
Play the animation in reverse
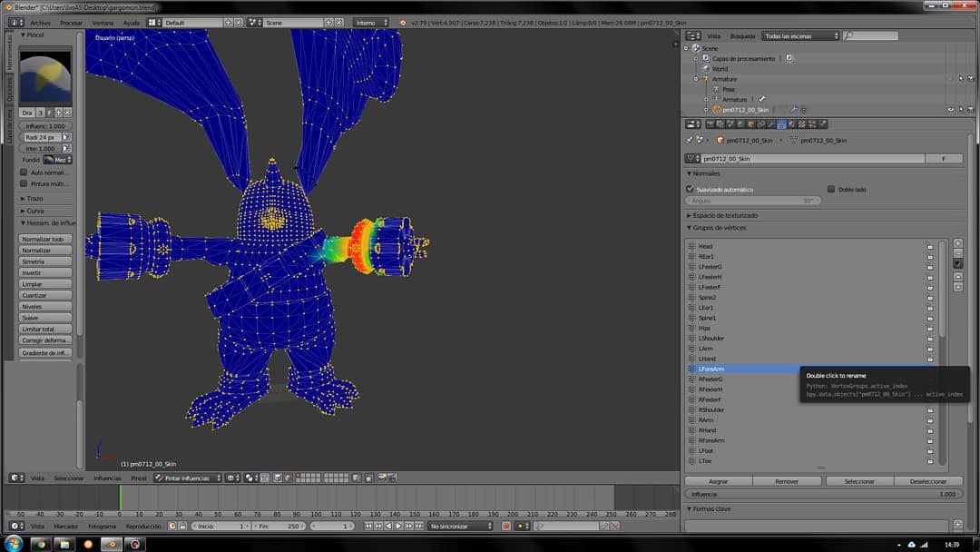(x=388, y=527)
